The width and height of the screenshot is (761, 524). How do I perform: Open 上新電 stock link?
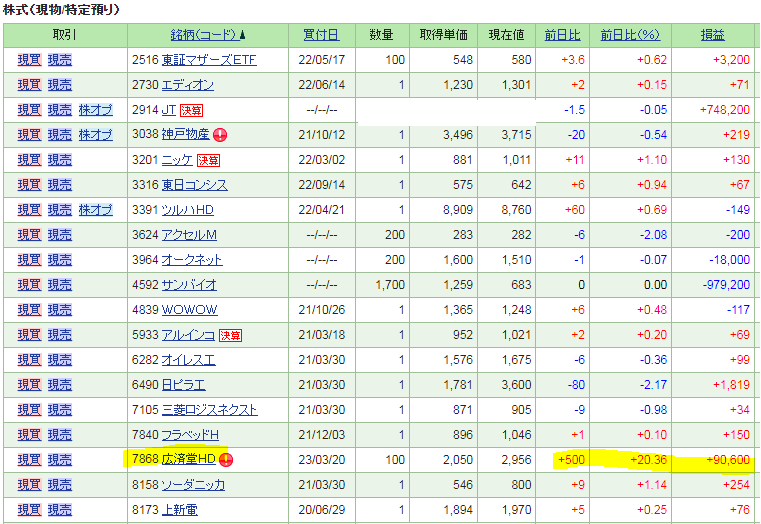(x=179, y=510)
